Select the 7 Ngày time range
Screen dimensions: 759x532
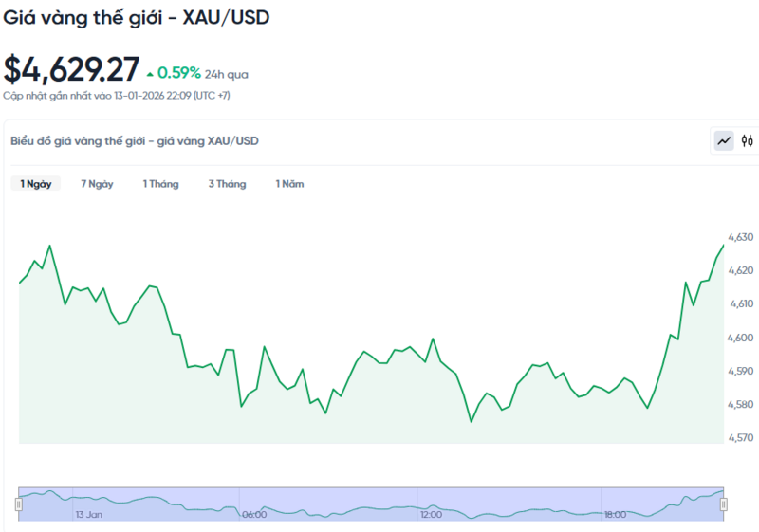tap(97, 184)
